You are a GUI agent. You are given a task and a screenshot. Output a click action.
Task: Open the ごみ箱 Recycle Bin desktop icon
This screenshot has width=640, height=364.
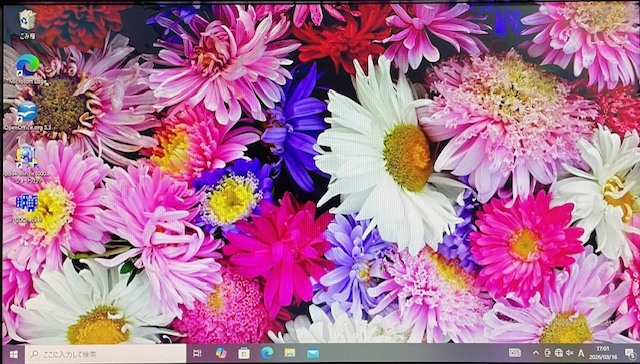[x=27, y=24]
